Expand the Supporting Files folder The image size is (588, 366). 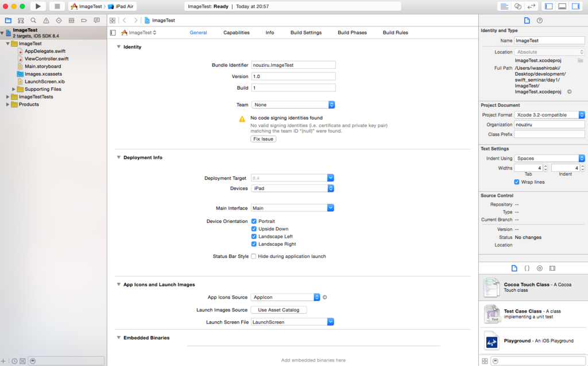[14, 89]
